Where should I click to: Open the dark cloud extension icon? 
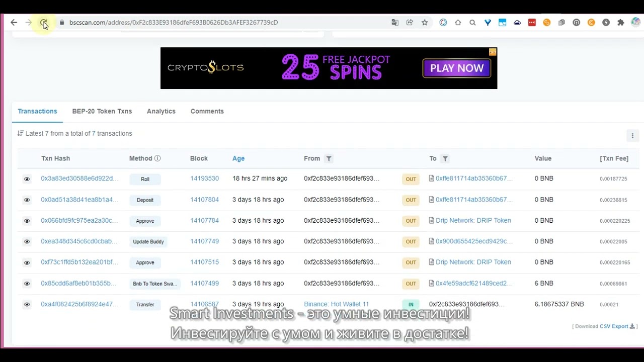coord(517,22)
